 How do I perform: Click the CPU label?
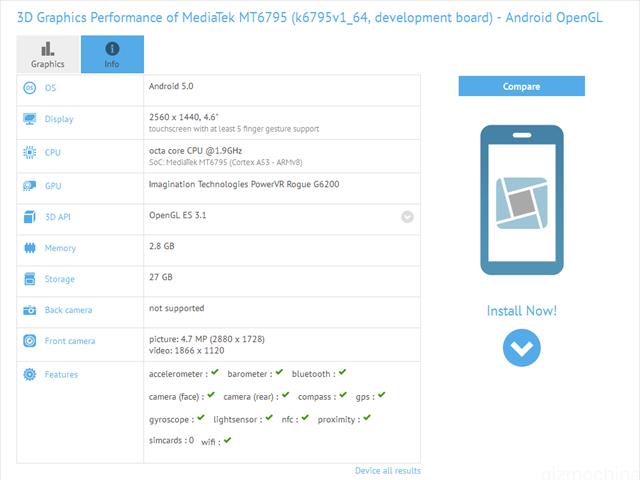click(53, 152)
